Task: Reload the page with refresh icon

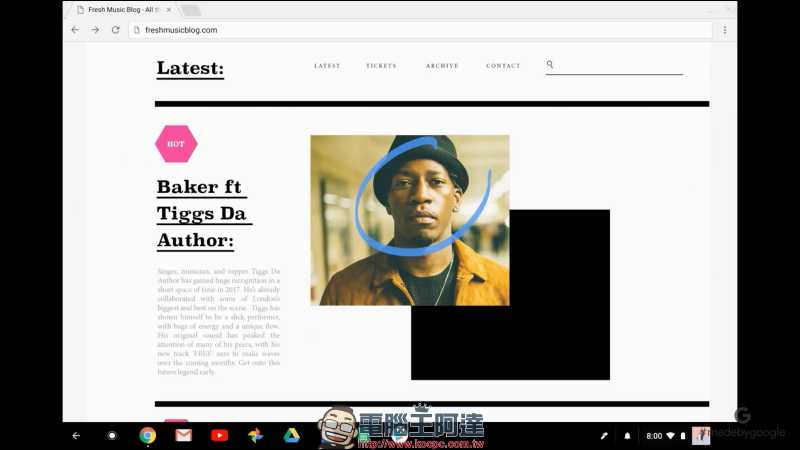Action: click(x=116, y=30)
